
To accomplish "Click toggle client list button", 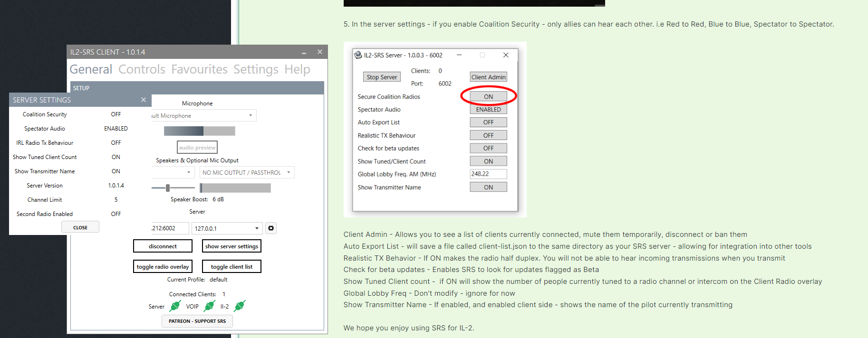I will pyautogui.click(x=231, y=266).
